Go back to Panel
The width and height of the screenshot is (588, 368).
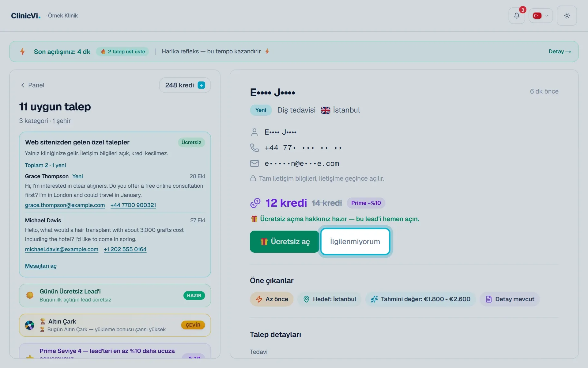coord(32,85)
